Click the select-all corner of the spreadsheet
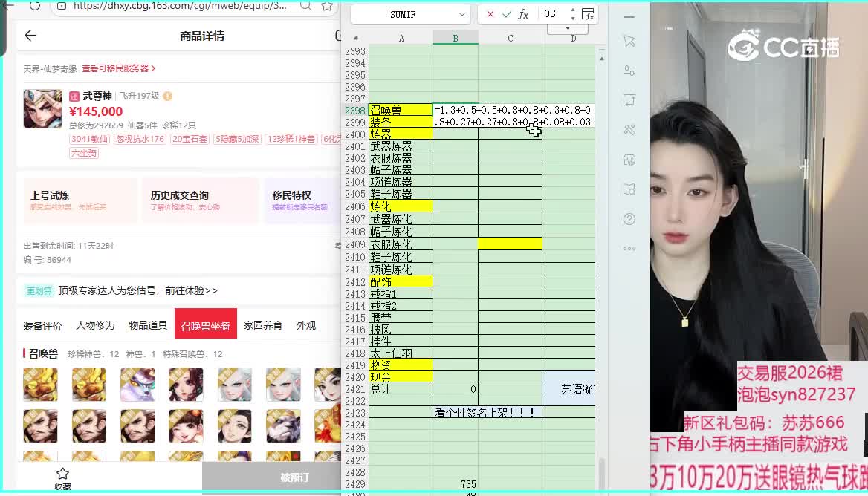Image resolution: width=868 pixels, height=496 pixels. 355,38
